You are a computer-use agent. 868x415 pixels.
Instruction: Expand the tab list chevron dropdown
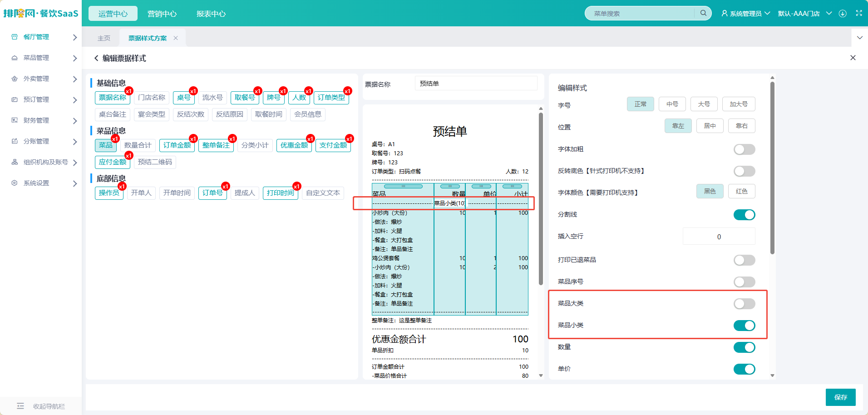pyautogui.click(x=859, y=38)
